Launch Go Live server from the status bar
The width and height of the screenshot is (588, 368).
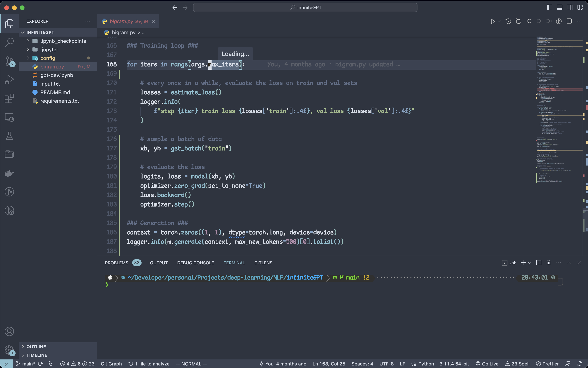[x=487, y=364]
